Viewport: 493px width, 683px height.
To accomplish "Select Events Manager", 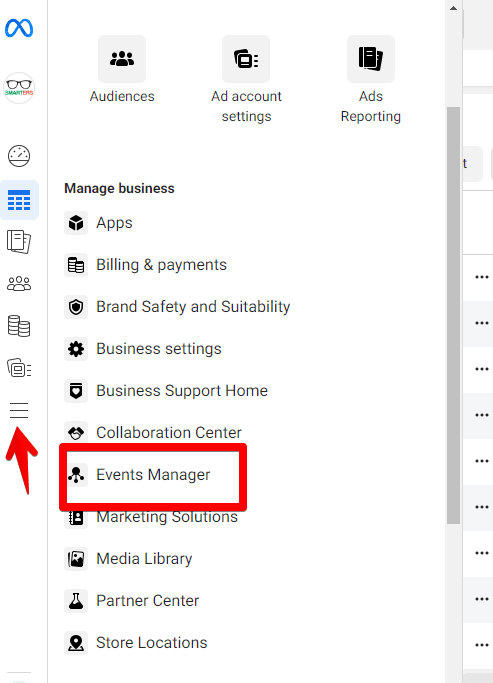I will tap(153, 475).
